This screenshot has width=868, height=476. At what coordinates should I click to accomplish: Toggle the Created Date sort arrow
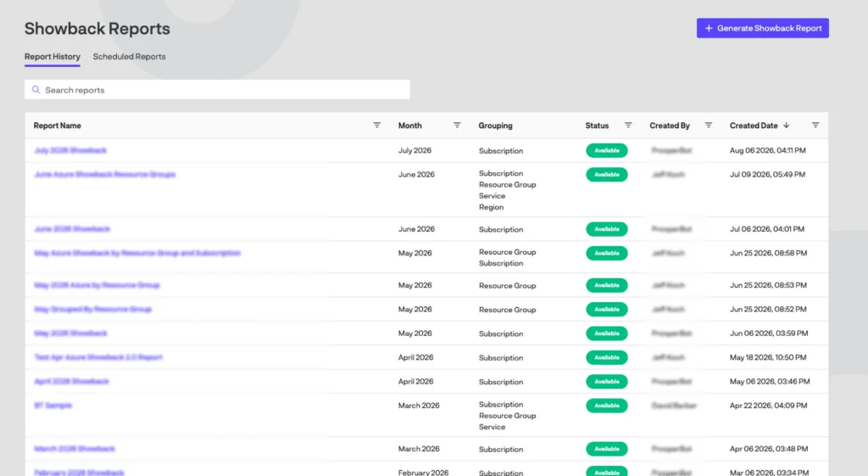(786, 126)
